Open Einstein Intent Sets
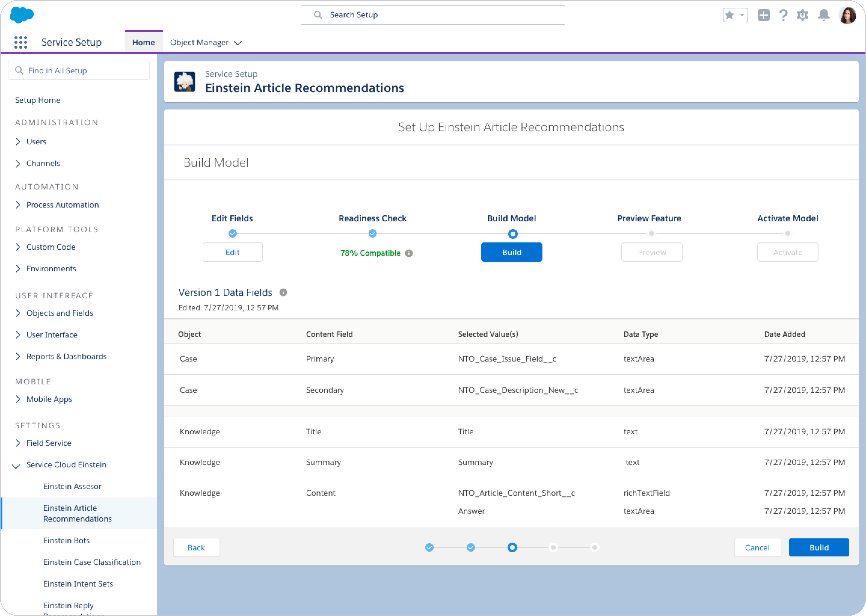This screenshot has height=616, width=866. tap(78, 584)
